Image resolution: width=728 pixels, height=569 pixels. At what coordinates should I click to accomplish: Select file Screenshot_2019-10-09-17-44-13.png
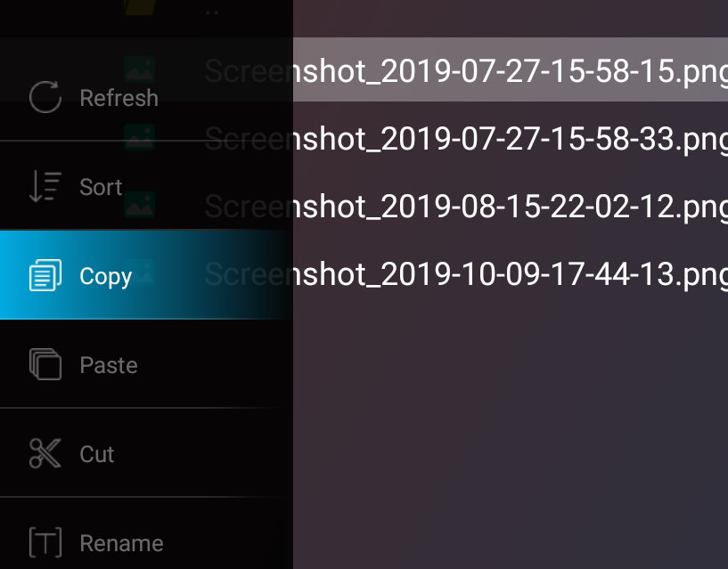(x=511, y=274)
